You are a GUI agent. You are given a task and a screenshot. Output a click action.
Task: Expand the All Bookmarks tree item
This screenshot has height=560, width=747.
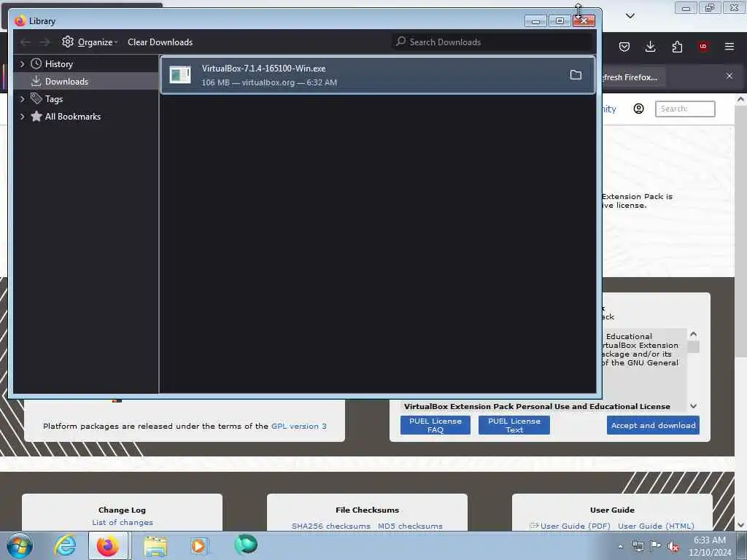pyautogui.click(x=22, y=117)
